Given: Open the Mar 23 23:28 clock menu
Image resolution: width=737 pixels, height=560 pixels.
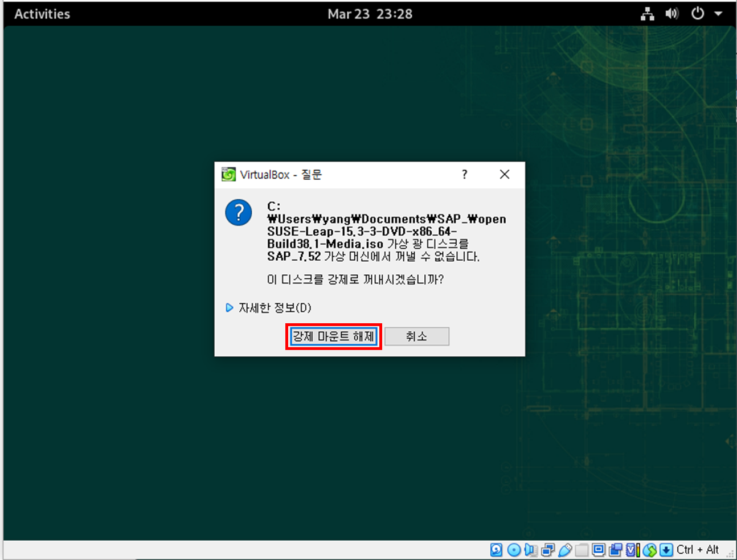Looking at the screenshot, I should tap(370, 14).
